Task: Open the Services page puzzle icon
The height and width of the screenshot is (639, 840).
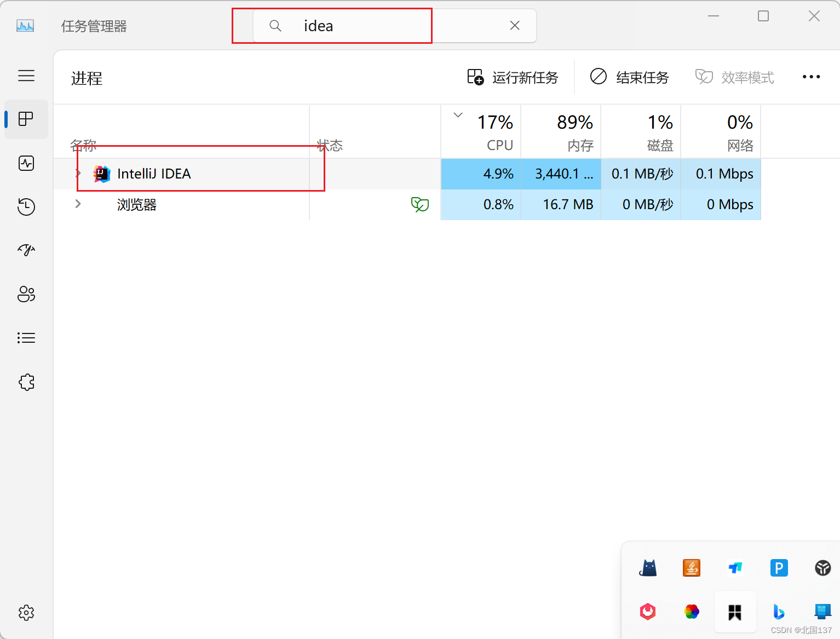Action: (x=26, y=382)
